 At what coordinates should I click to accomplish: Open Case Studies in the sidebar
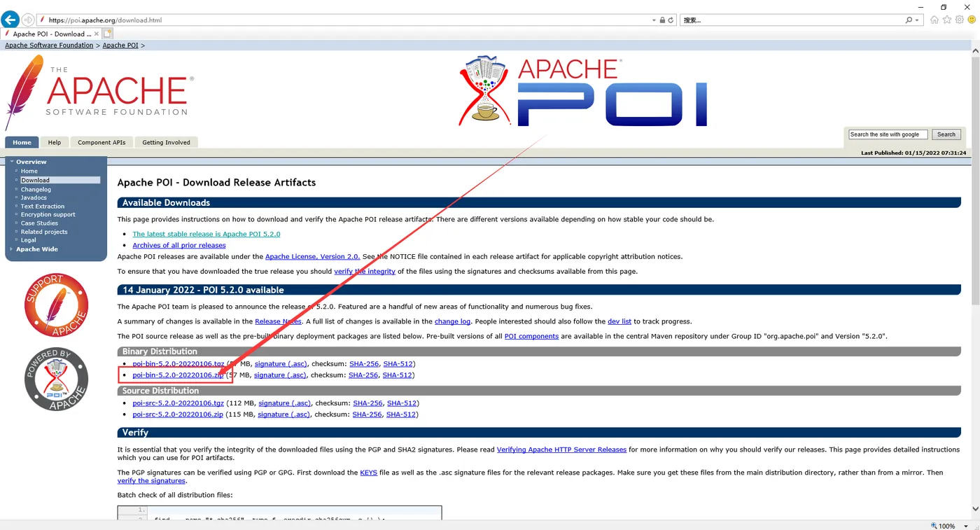point(39,223)
